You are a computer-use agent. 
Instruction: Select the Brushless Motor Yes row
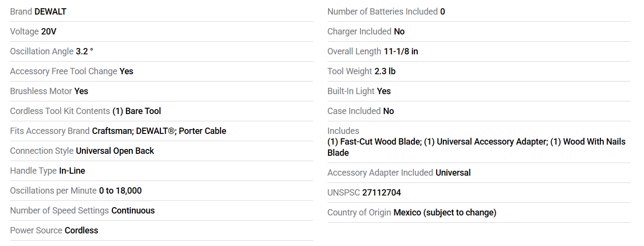click(x=49, y=91)
